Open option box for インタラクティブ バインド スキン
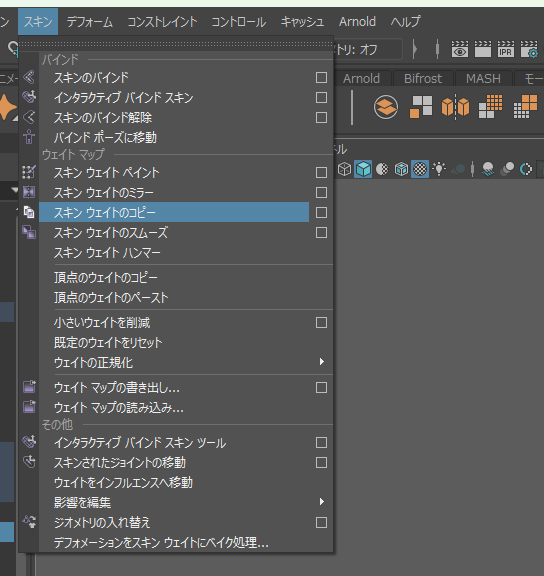Screen dimensions: 544x576 pos(321,97)
